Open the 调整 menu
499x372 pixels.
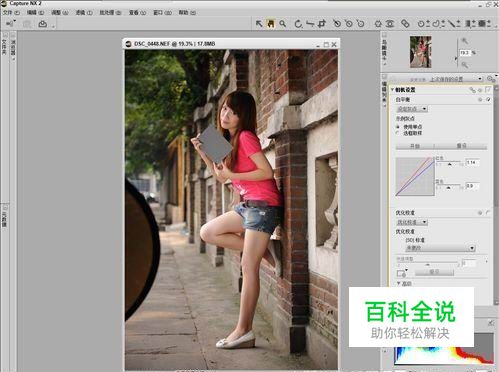point(59,13)
